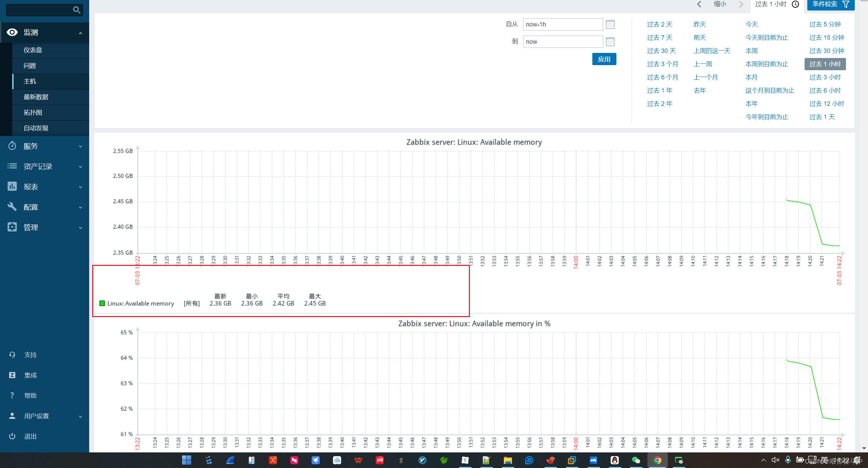The width and height of the screenshot is (868, 468).
Task: Open the 配置 configuration wrench icon
Action: [12, 207]
